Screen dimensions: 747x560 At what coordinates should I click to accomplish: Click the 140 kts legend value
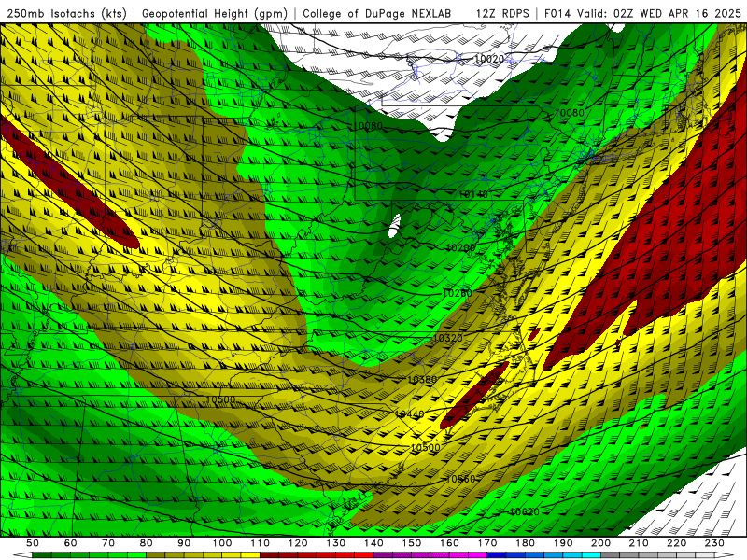(x=374, y=543)
